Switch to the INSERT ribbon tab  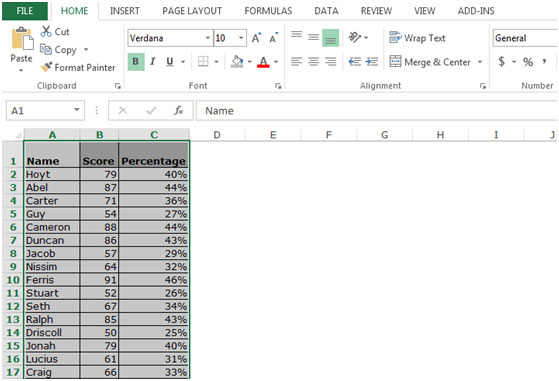(x=125, y=11)
